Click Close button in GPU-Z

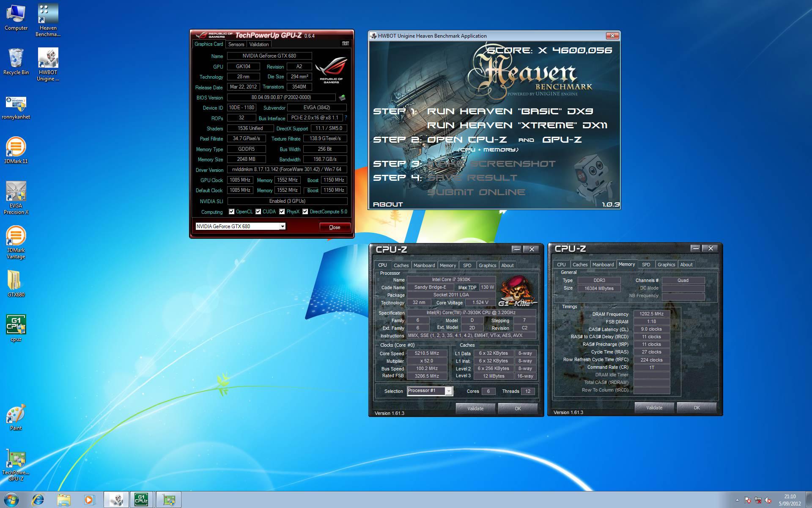(x=335, y=227)
